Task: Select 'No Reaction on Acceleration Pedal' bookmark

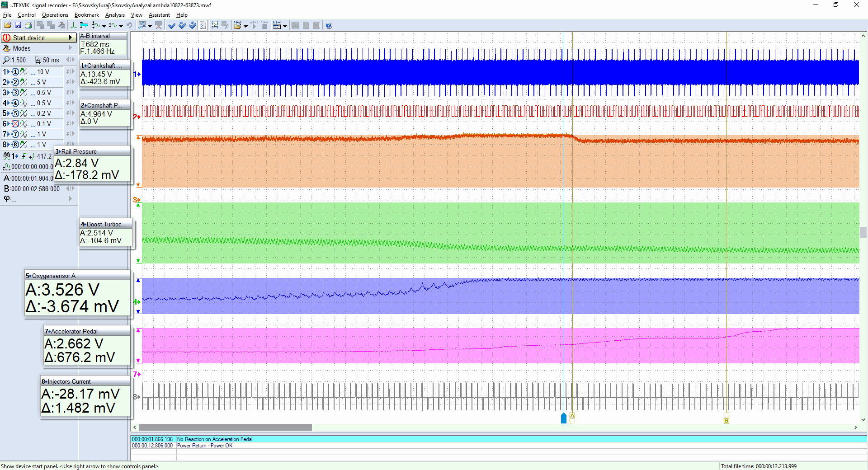Action: click(x=215, y=439)
